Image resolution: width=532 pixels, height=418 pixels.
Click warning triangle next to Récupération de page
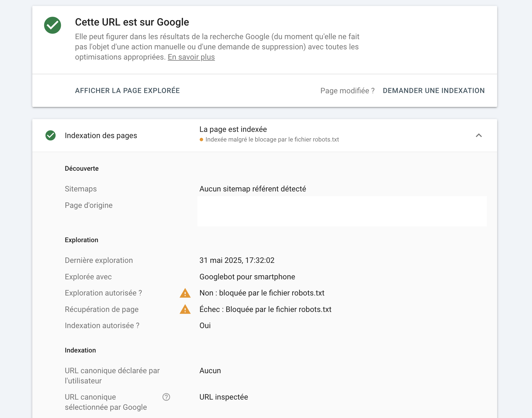tap(185, 309)
